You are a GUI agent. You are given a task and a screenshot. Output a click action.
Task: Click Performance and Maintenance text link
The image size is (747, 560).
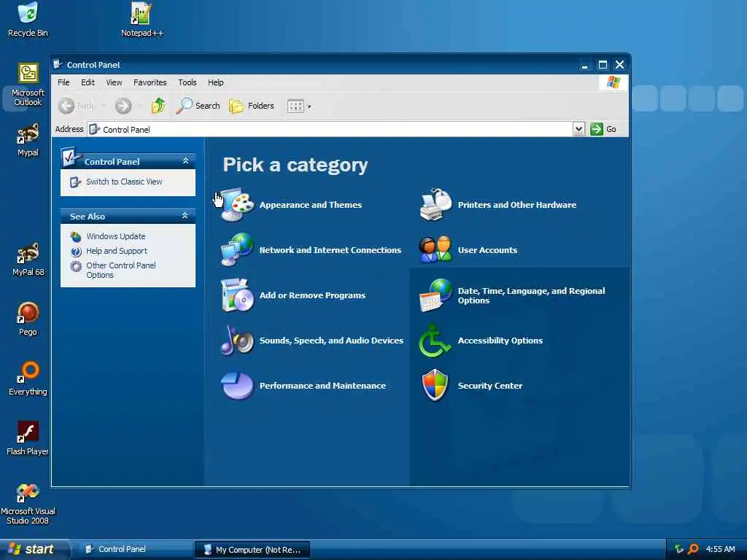point(322,386)
